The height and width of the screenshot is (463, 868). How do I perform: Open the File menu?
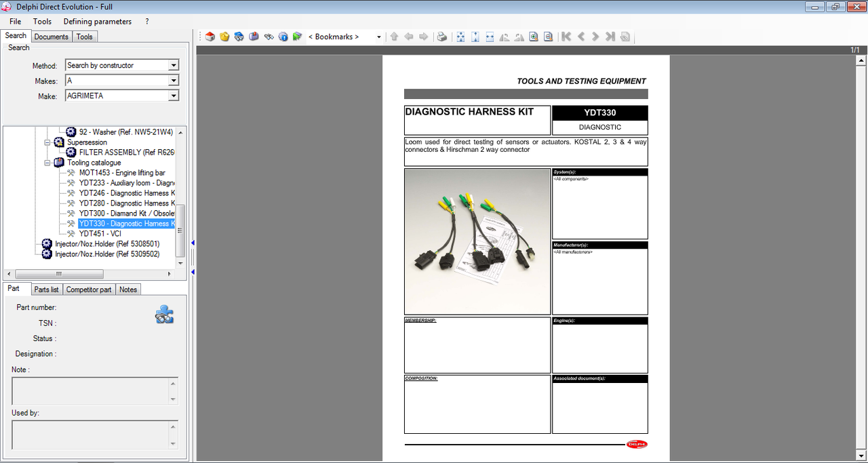[15, 21]
